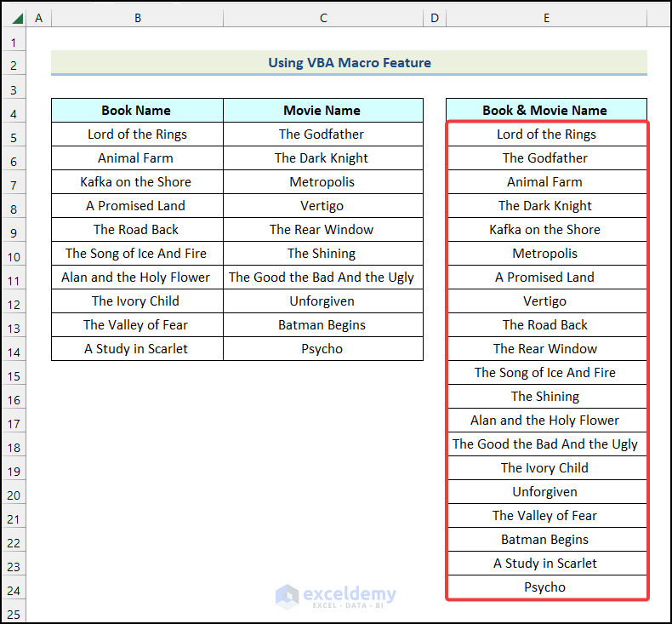Viewport: 672px width, 624px height.
Task: Select 'Lord of the Rings' in column B
Action: point(137,135)
